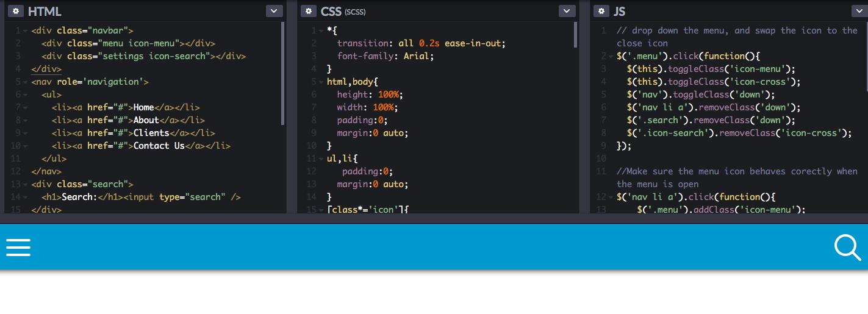Collapse the nav element at HTML line 5
The width and height of the screenshot is (868, 314).
25,82
